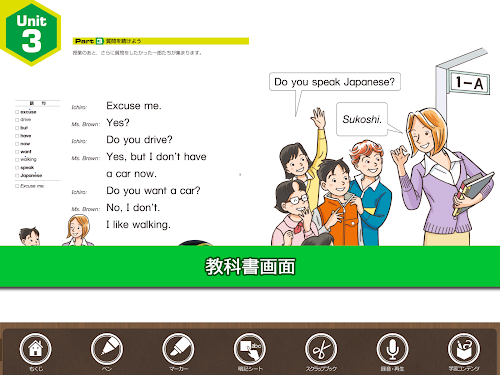500x375 pixels.
Task: Click the 1-A classroom sign
Action: tap(470, 82)
